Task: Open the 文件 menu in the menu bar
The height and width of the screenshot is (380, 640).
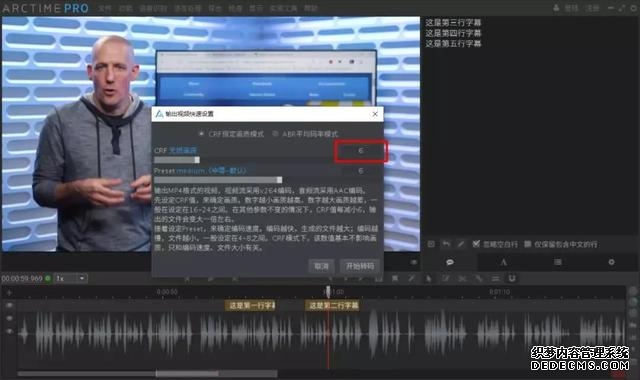Action: [104, 8]
